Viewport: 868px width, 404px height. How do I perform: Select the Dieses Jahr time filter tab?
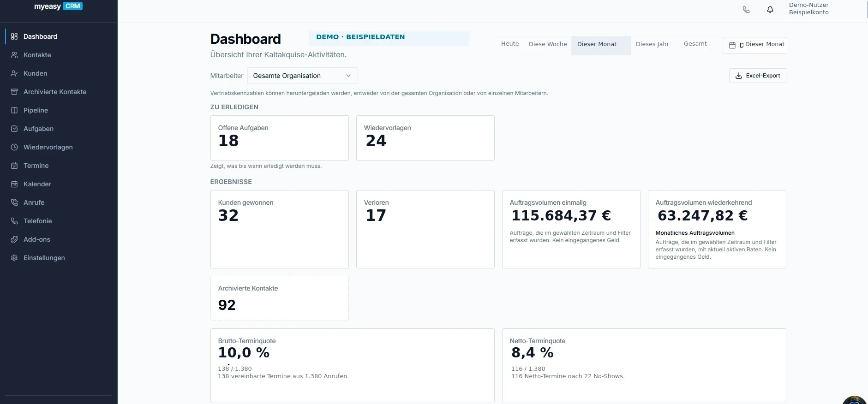[652, 44]
